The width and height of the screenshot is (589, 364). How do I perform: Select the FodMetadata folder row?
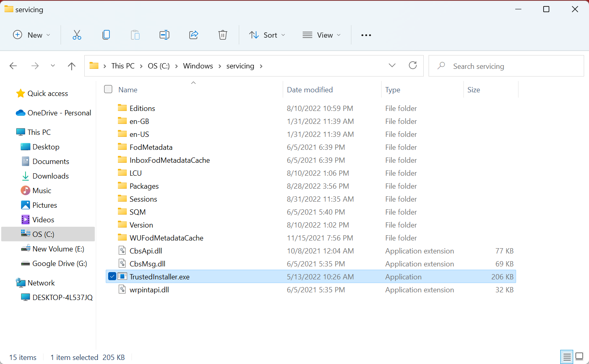click(x=311, y=147)
